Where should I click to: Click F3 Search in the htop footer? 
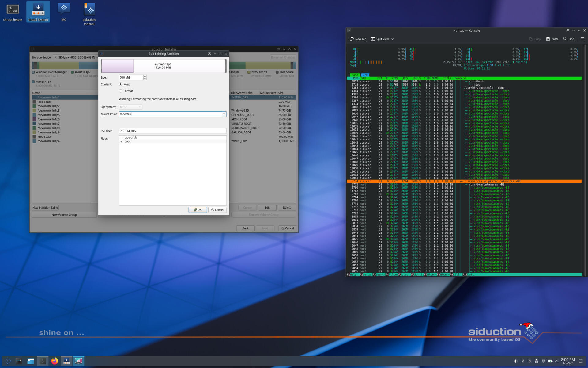379,275
